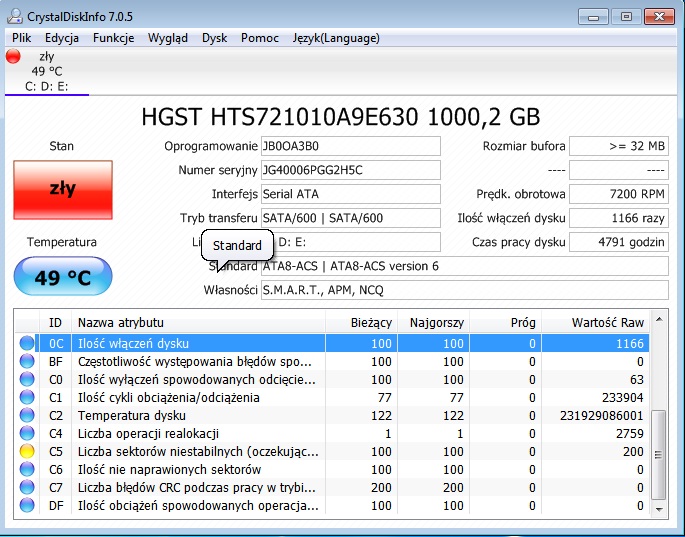Click the serial number field JG40006PGG2H5C
This screenshot has height=537, width=685.
click(x=350, y=170)
